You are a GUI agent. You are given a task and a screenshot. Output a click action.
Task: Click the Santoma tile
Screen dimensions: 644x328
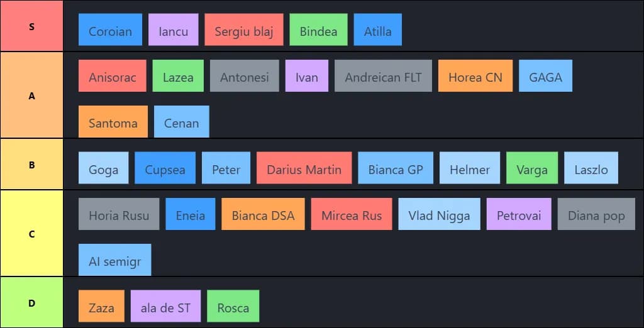click(x=113, y=122)
